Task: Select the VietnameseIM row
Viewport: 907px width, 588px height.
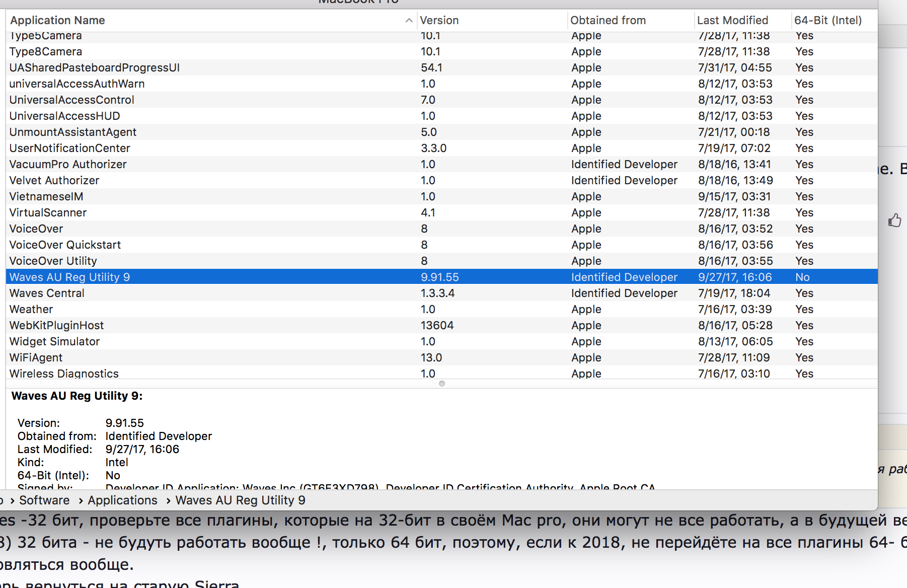Action: [441, 196]
